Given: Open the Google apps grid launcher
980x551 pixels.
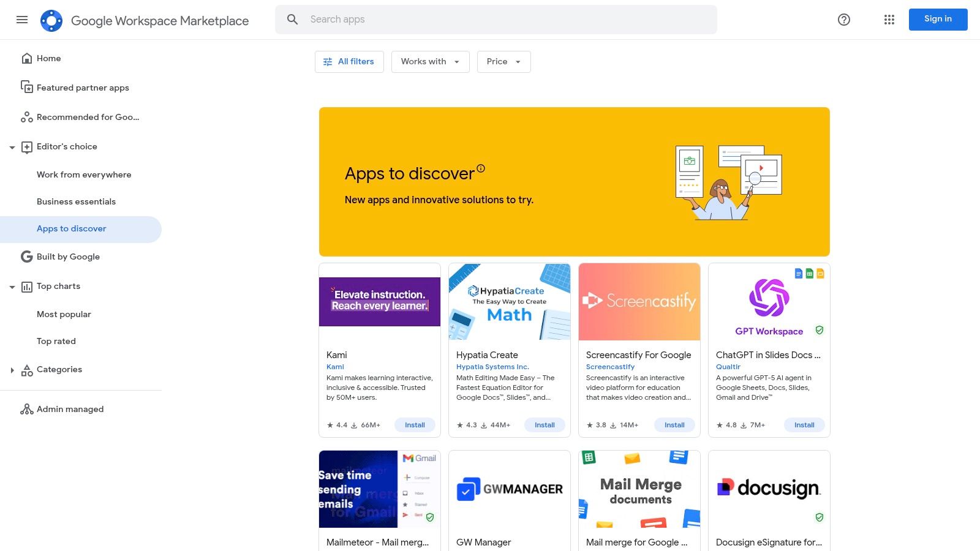Looking at the screenshot, I should coord(889,20).
